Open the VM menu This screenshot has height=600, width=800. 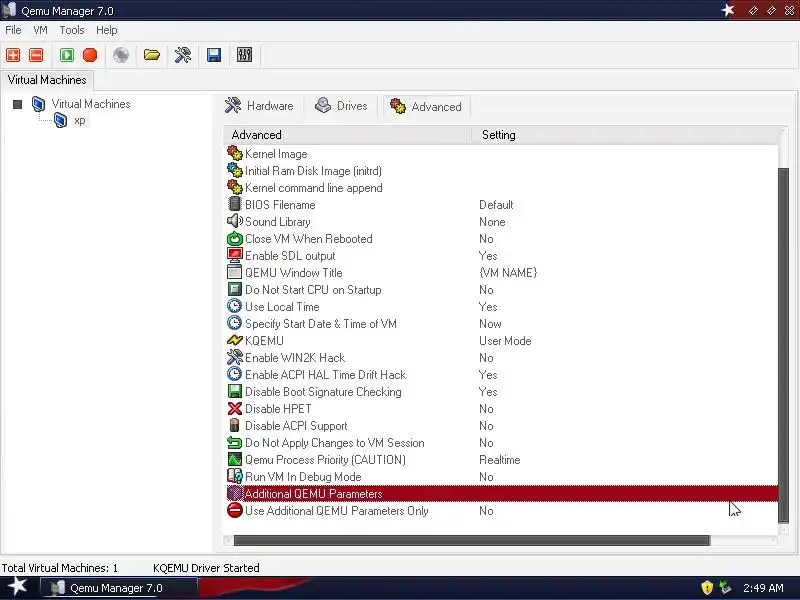pos(40,30)
